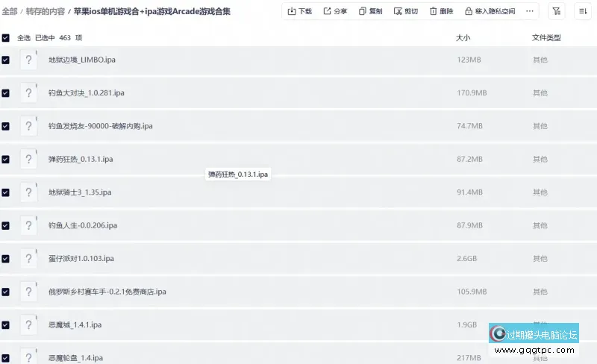Uncheck the 钓鱼人生-0.0.206.ipa checkbox
Screen dimensions: 597x364
tap(6, 225)
